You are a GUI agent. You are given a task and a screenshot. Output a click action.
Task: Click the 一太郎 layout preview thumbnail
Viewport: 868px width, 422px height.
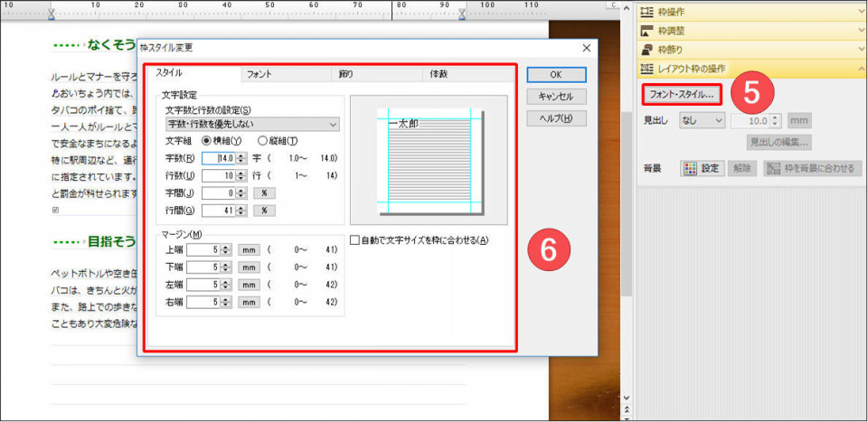[x=429, y=160]
